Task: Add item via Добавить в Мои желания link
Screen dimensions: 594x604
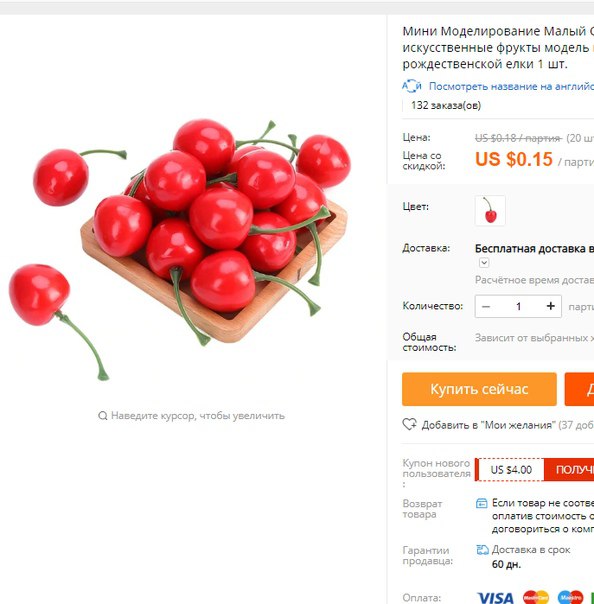Action: click(x=488, y=425)
